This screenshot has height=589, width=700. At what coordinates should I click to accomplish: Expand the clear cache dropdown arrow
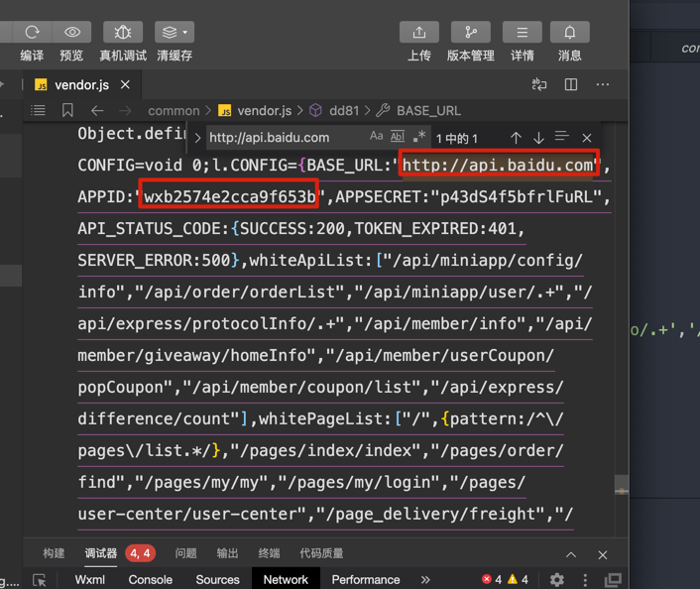tap(185, 32)
